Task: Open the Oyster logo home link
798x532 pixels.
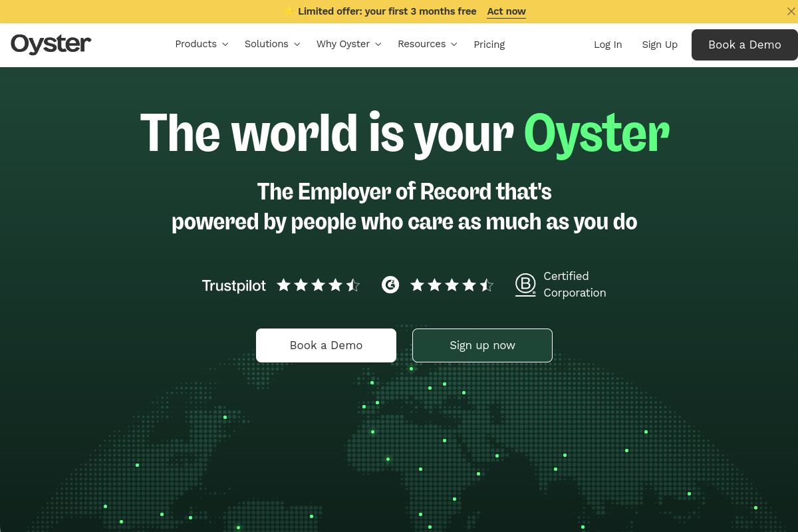Action: tap(51, 44)
